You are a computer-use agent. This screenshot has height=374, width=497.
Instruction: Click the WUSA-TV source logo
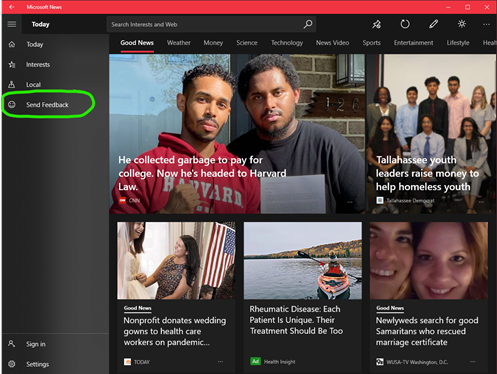(380, 362)
